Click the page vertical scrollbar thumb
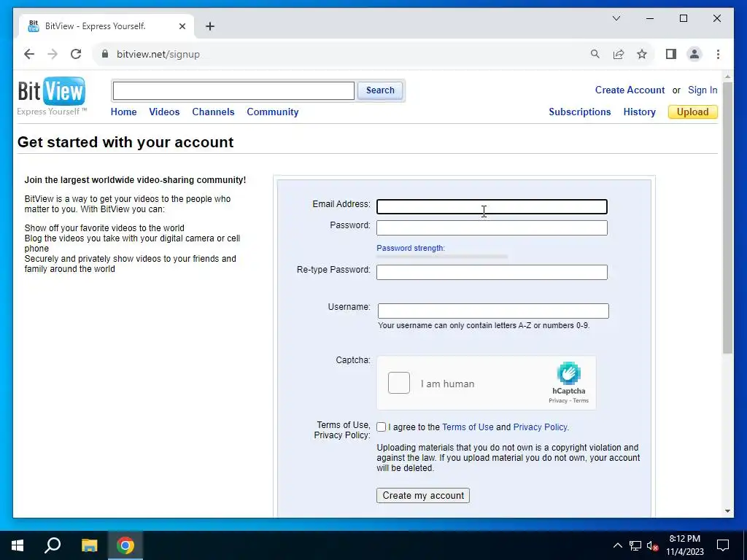This screenshot has height=560, width=747. pos(727,217)
